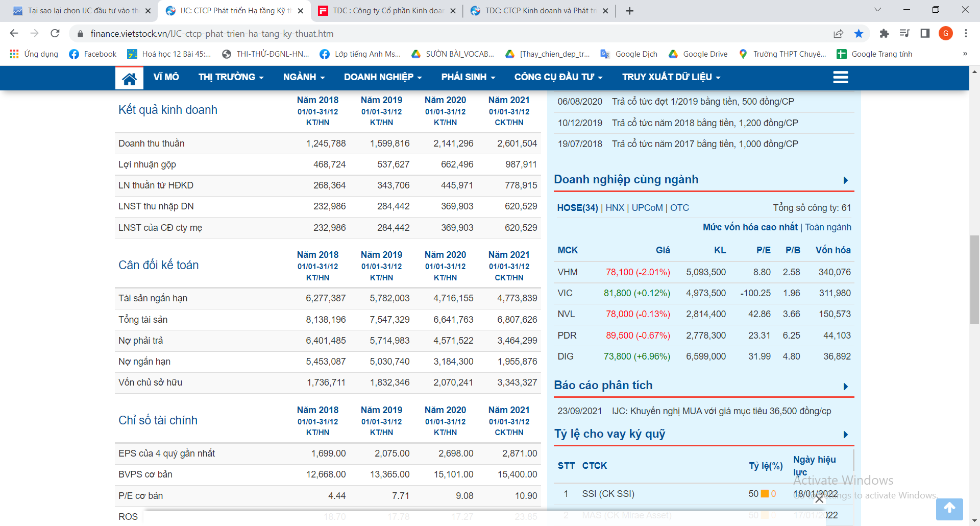Open PHÁI SINH dropdown menu

(x=468, y=77)
